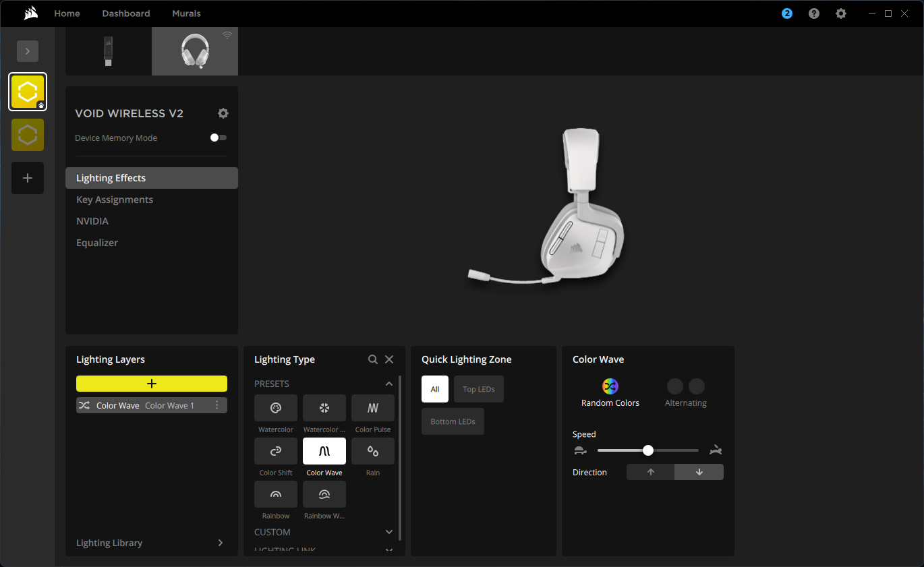924x567 pixels.
Task: Click the slow turtle speed icon
Action: (580, 450)
